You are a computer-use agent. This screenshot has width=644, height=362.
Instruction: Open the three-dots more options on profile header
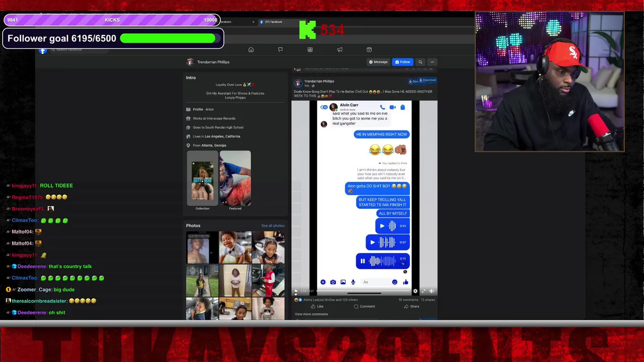(432, 62)
